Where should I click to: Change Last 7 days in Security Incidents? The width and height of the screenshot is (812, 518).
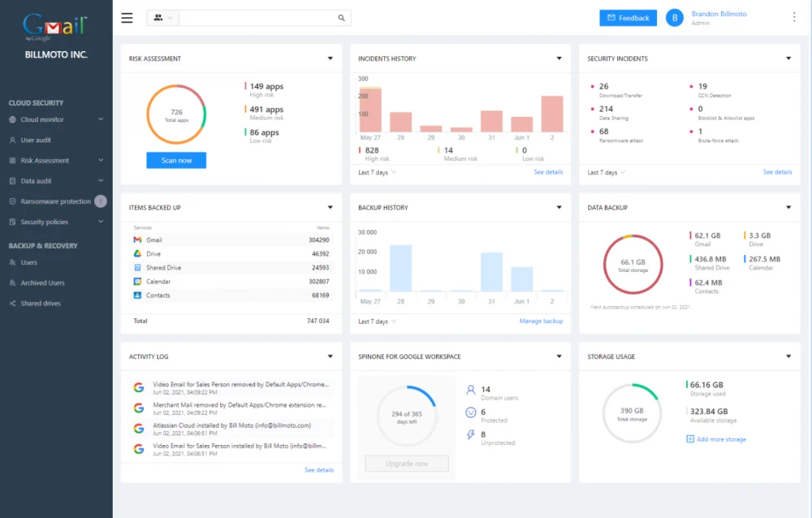(x=607, y=172)
